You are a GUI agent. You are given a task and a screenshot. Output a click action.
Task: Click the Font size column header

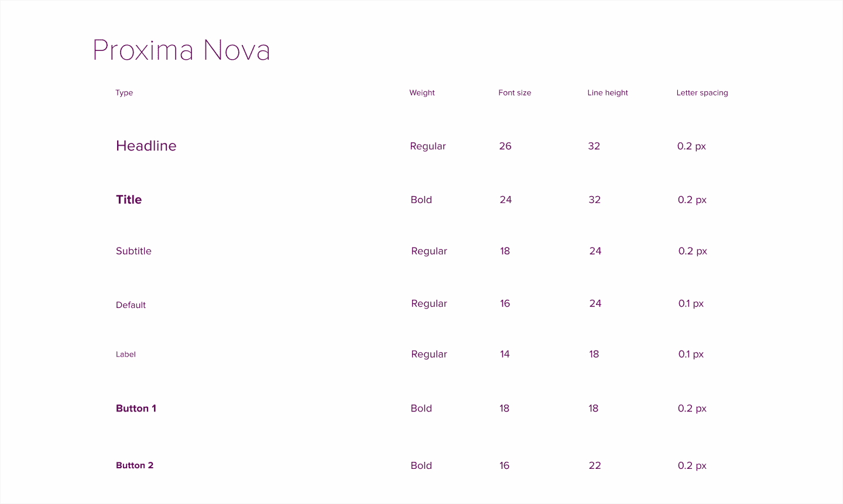point(515,92)
